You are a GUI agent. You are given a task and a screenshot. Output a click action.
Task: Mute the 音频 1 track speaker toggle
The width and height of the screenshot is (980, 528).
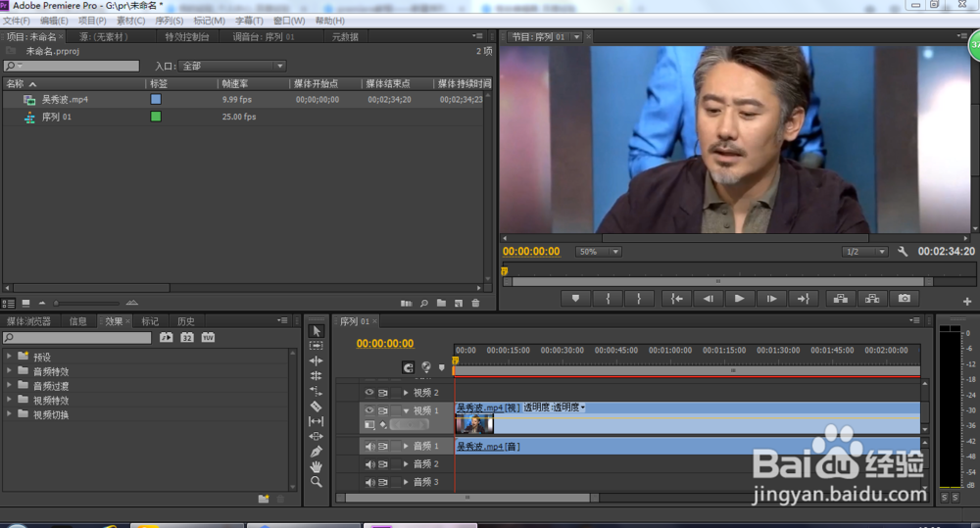pyautogui.click(x=370, y=446)
